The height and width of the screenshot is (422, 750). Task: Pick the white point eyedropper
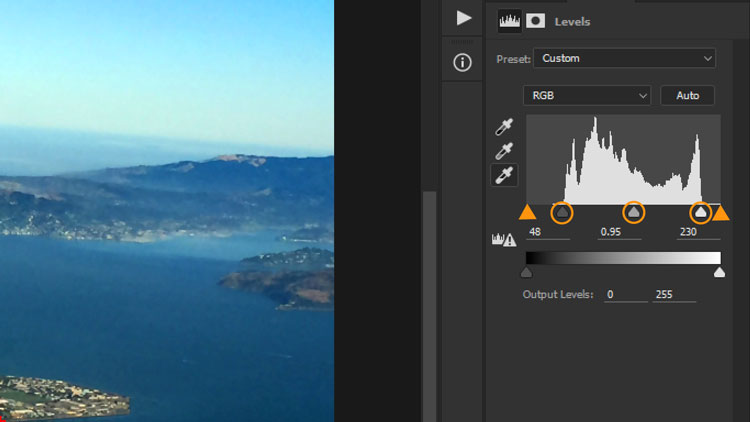(x=504, y=175)
